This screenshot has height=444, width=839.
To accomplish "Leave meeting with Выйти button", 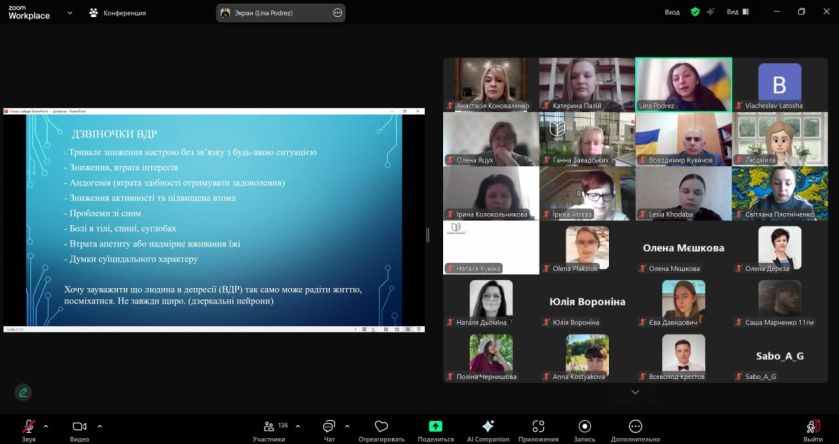I will 813,430.
